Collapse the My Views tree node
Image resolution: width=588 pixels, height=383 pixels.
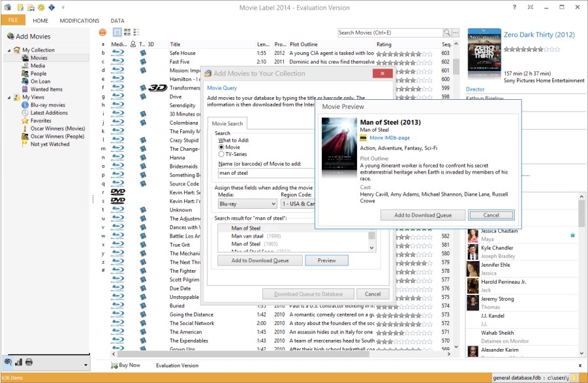tap(9, 97)
